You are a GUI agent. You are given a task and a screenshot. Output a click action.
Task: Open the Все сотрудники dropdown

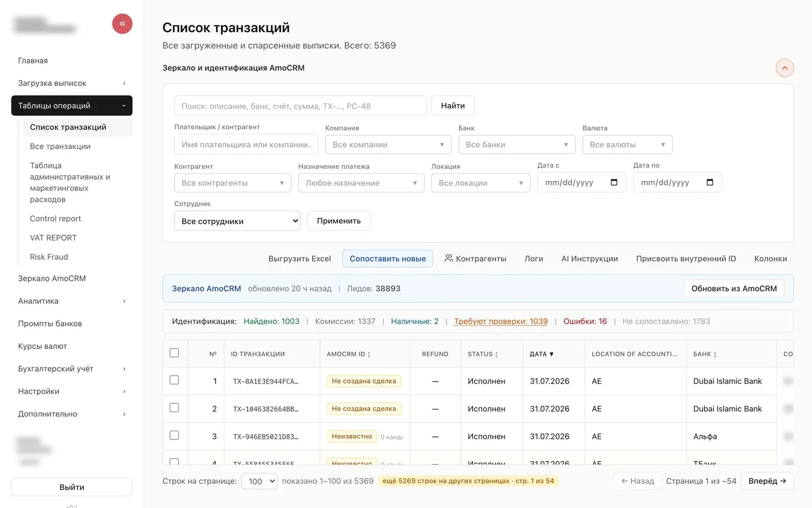pyautogui.click(x=237, y=221)
